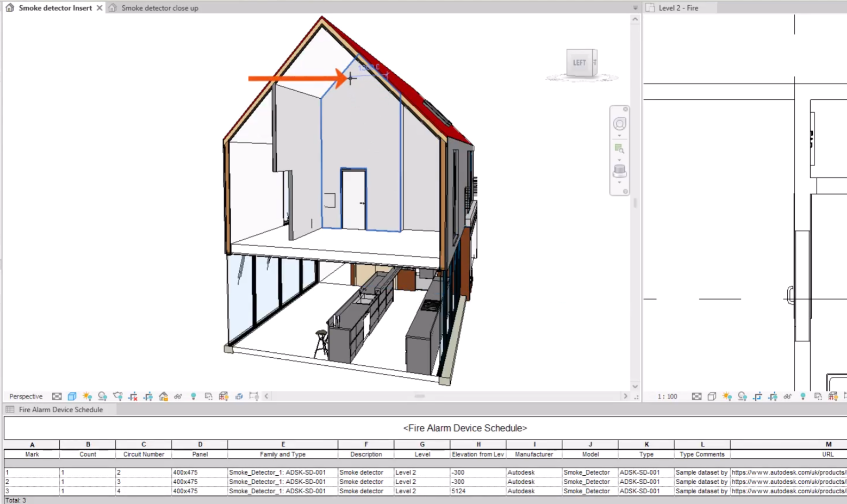Click Unlocked 3D View house icon

[163, 396]
